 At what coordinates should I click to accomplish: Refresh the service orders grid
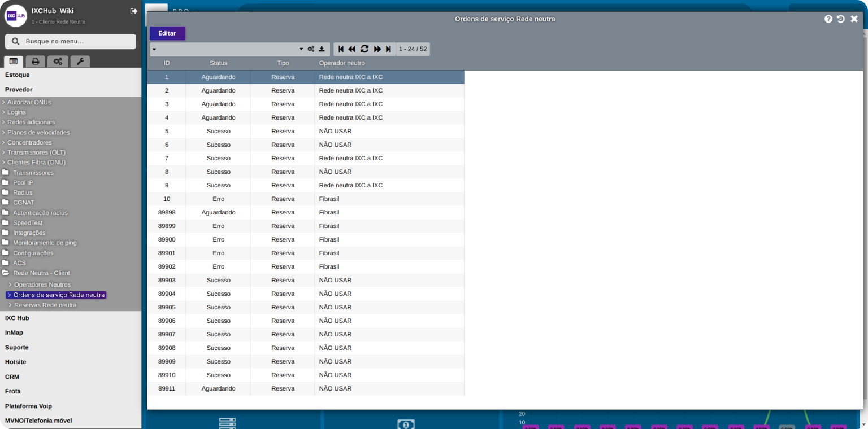tap(364, 49)
